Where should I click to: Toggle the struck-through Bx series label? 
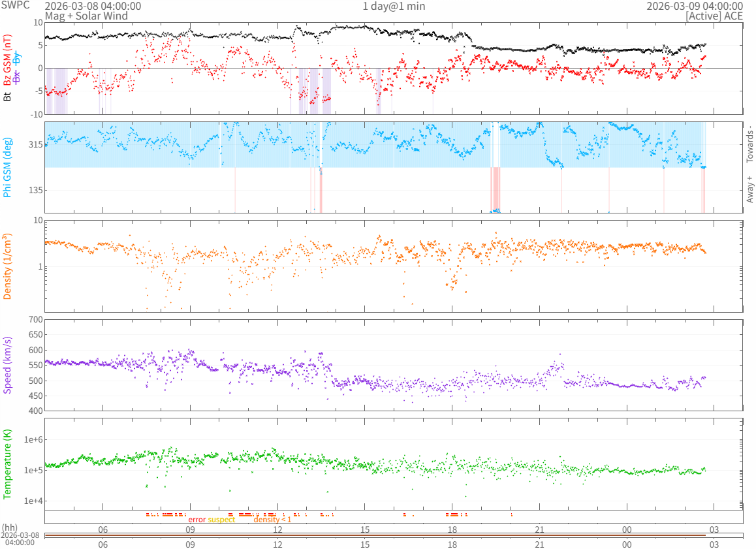[17, 77]
